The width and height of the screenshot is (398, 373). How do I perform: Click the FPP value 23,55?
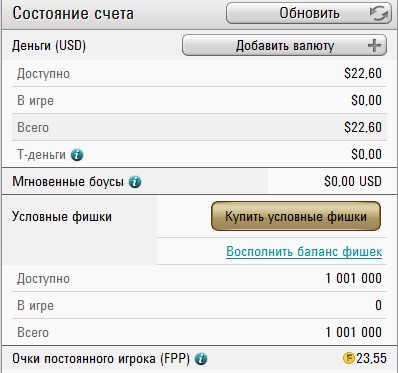[x=371, y=359]
